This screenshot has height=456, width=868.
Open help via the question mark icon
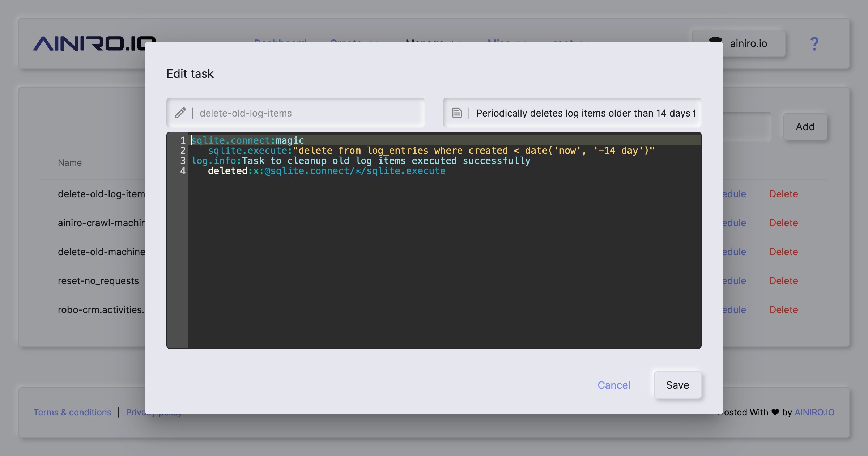point(814,44)
